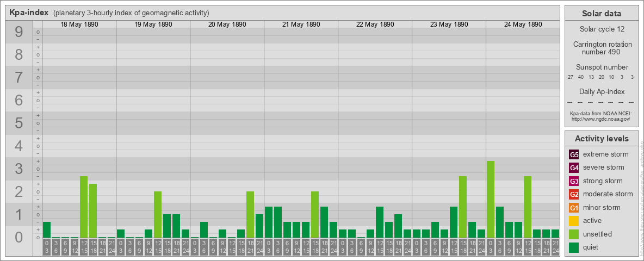Image resolution: width=644 pixels, height=261 pixels.
Task: Click the Kp scale number 0
Action: tap(18, 237)
